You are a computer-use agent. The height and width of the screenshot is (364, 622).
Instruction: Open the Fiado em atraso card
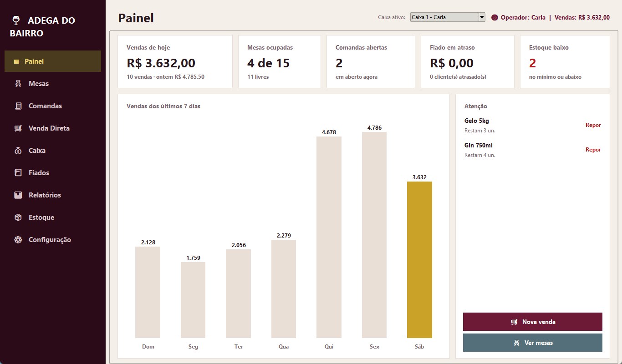(468, 62)
